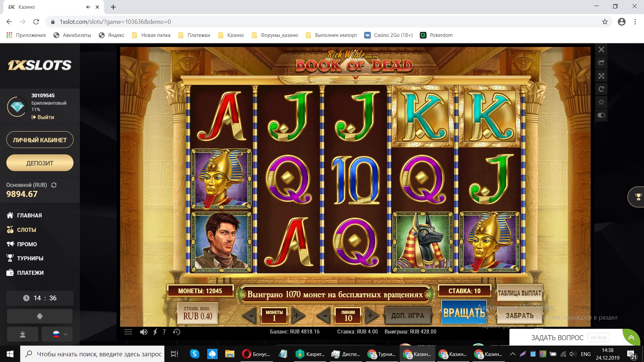Go to ГЛАВНАЯ in the sidebar
This screenshot has height=362, width=644.
(x=24, y=215)
